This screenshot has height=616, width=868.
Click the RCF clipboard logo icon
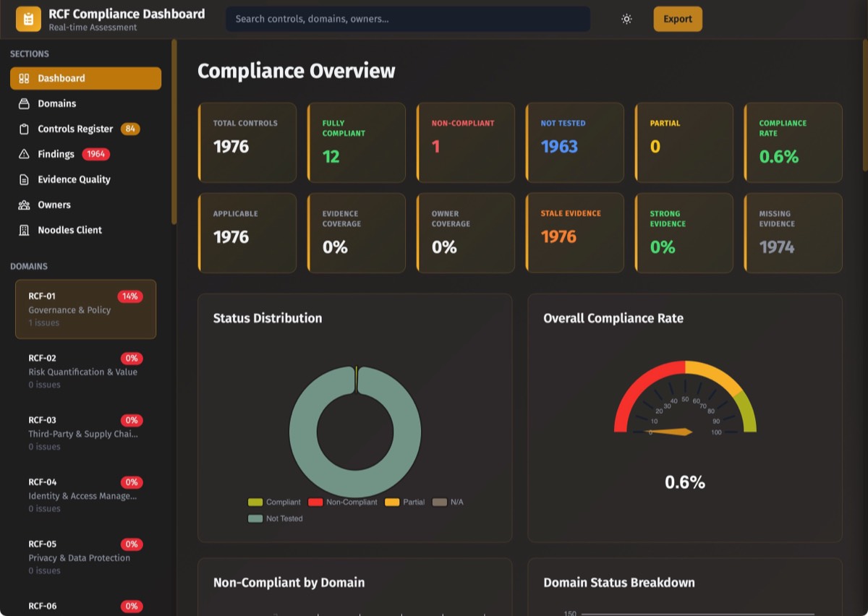click(x=28, y=20)
